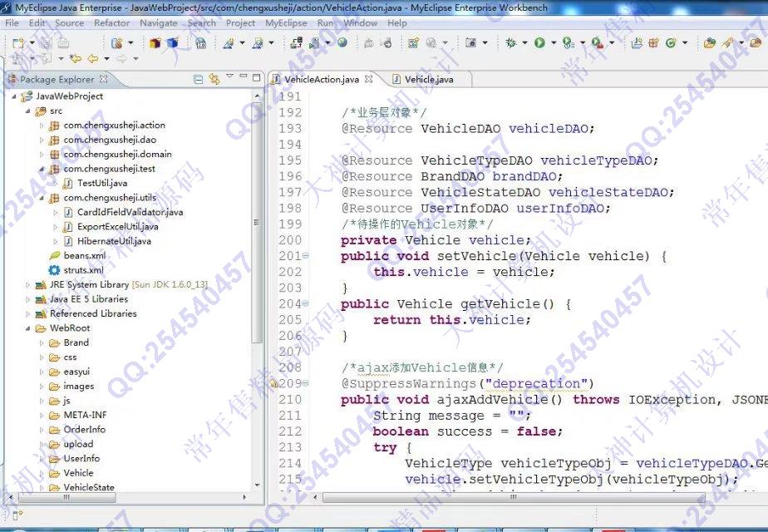Select TestUtil.java in the tree
768x532 pixels.
102,183
